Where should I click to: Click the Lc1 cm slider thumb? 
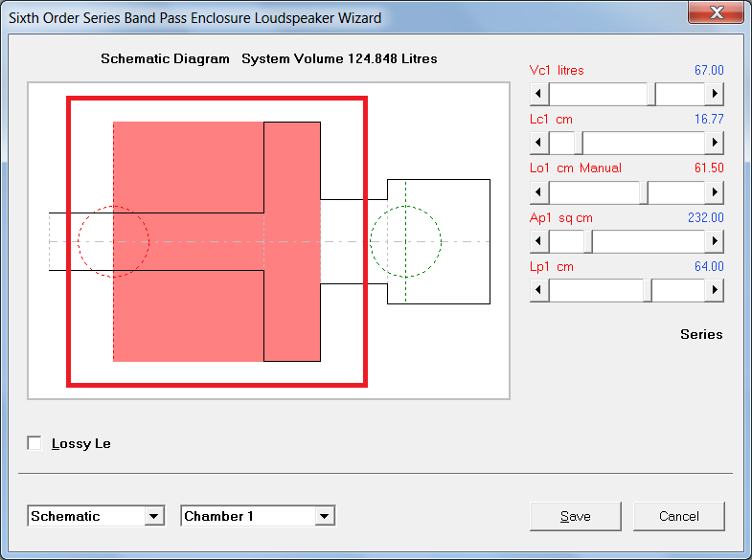point(579,143)
